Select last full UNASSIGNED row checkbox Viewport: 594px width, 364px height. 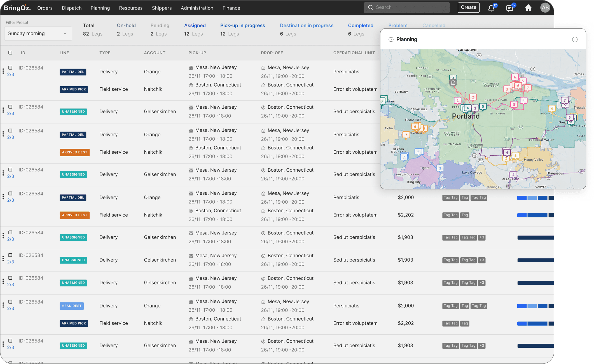coord(10,341)
